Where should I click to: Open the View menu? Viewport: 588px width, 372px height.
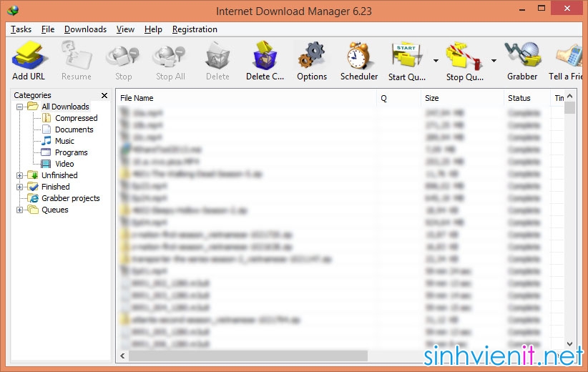(125, 29)
